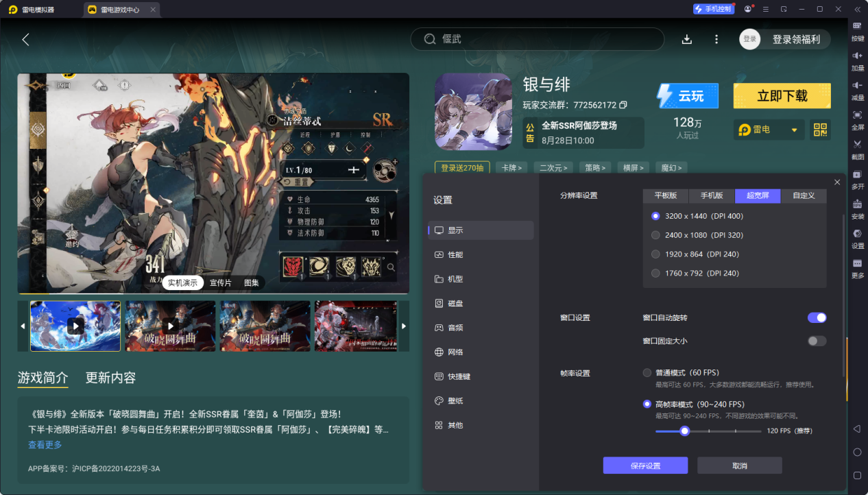Take a screenshot with 截图 icon
The image size is (868, 495).
click(x=858, y=149)
